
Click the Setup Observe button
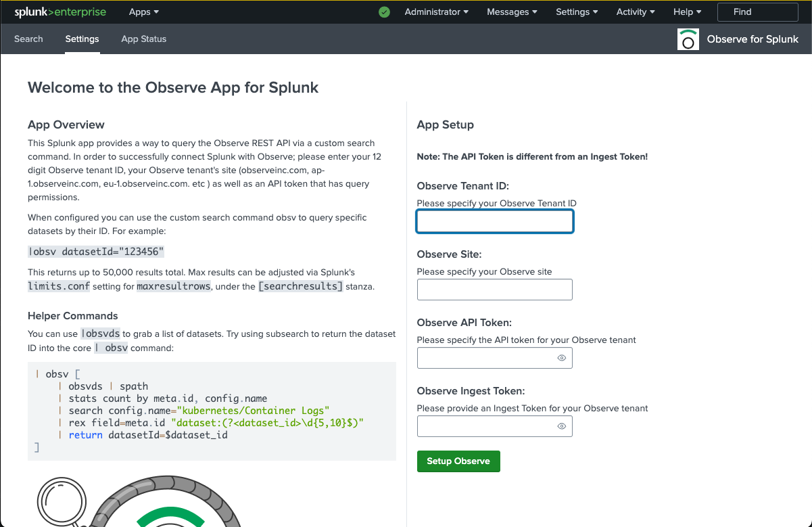tap(458, 461)
